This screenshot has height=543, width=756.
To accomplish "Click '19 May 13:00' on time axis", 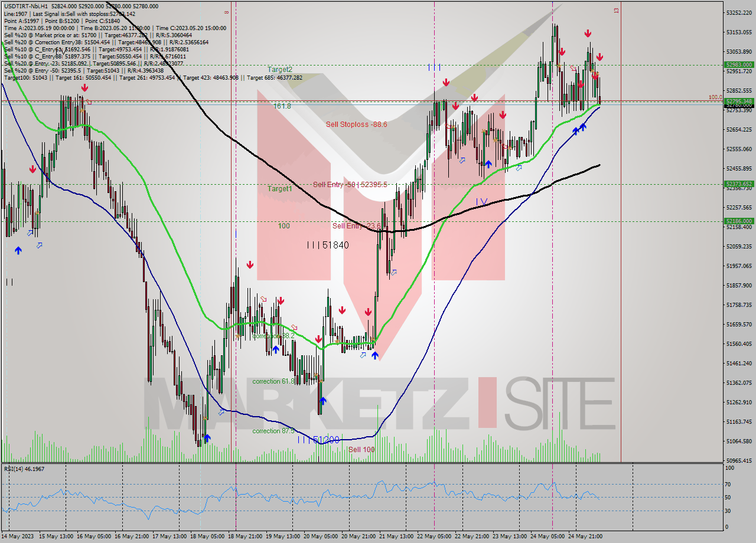I will point(283,536).
